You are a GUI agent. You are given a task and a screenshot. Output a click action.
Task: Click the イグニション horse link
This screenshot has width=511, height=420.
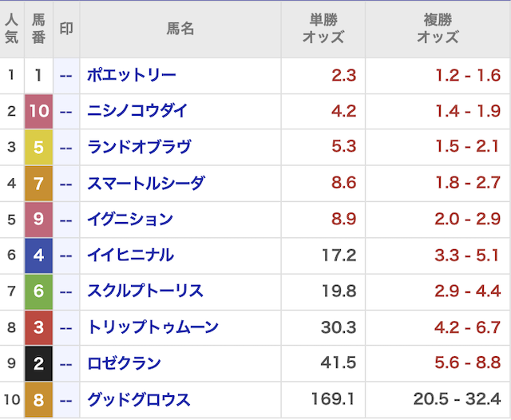click(130, 220)
